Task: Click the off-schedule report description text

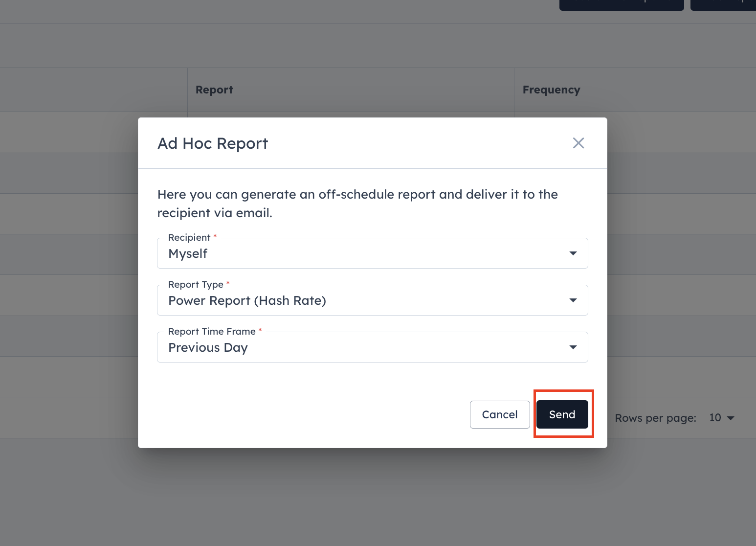Action: coord(357,204)
